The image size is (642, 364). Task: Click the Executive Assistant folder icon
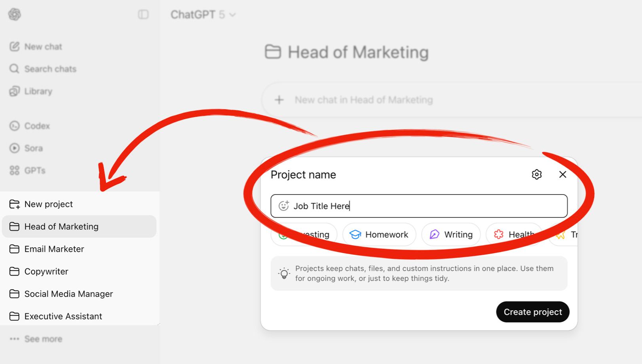[14, 316]
